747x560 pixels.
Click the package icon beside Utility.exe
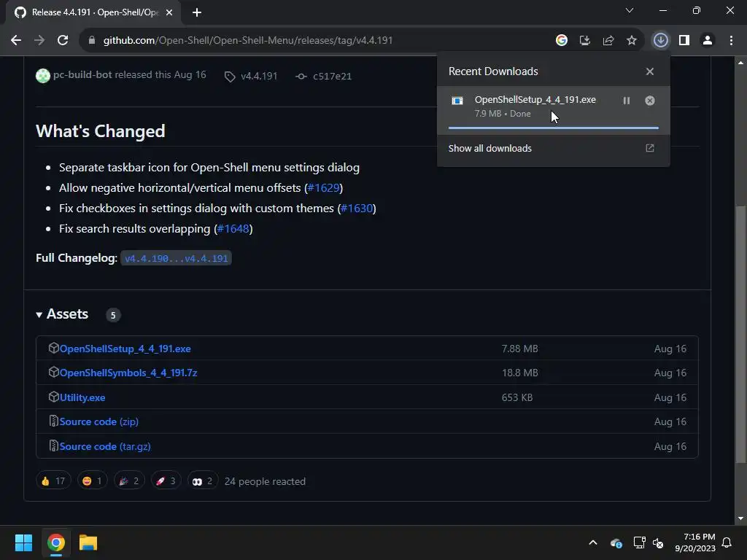(x=53, y=397)
